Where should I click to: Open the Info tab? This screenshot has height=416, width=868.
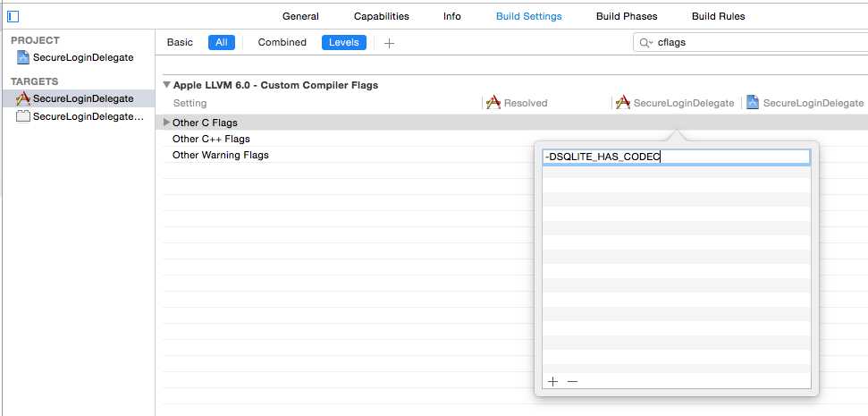pyautogui.click(x=451, y=17)
